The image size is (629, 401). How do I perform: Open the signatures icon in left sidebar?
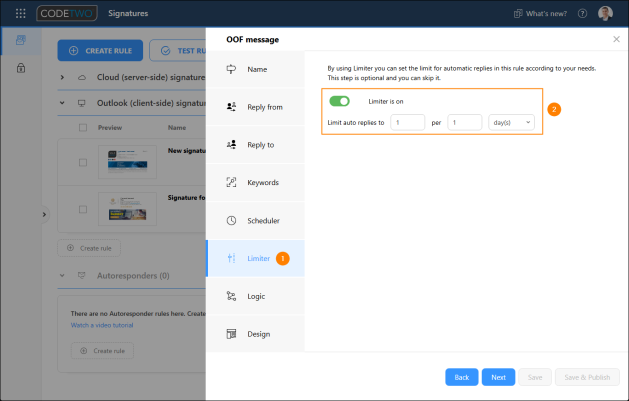pyautogui.click(x=21, y=40)
